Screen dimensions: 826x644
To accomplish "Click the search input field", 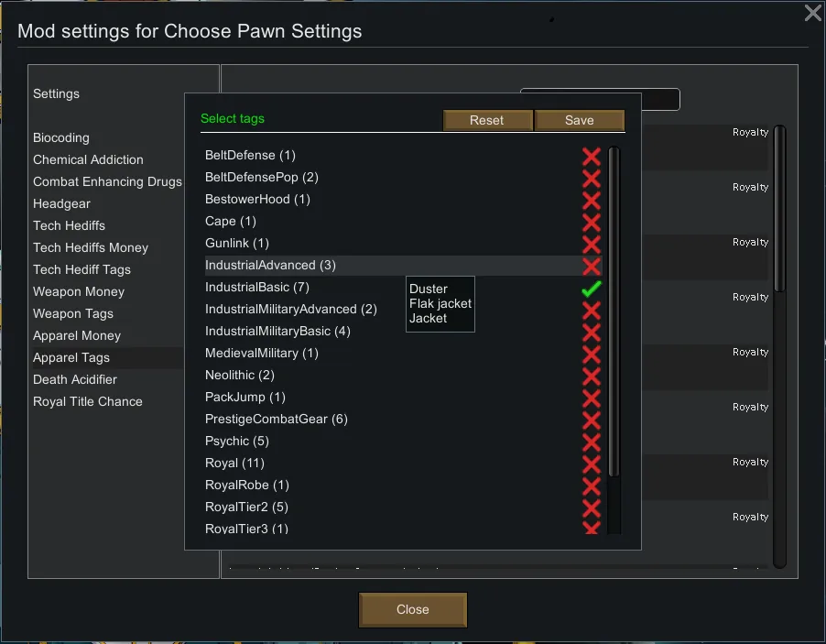I will (x=600, y=99).
